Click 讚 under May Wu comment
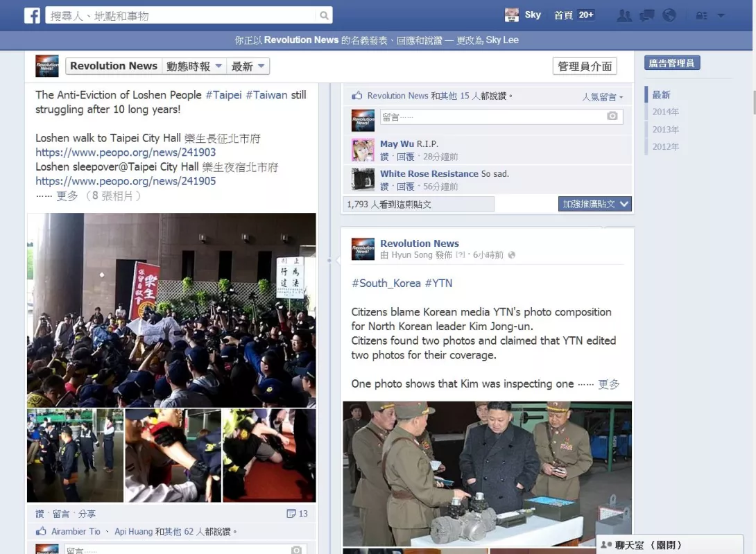756x554 pixels. pyautogui.click(x=384, y=157)
